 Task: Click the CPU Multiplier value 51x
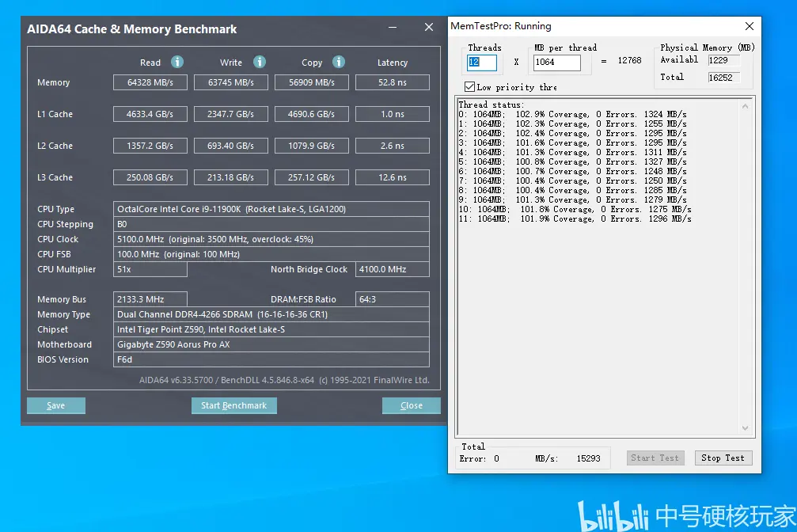point(150,269)
